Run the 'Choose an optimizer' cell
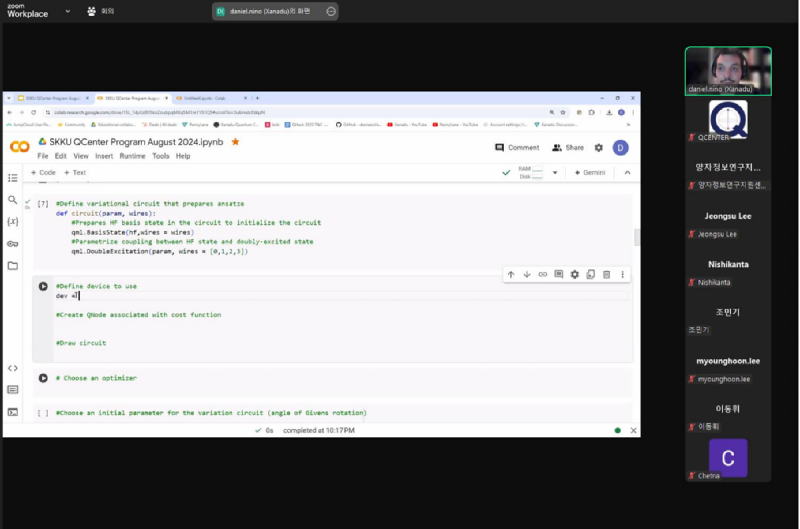 pos(43,378)
